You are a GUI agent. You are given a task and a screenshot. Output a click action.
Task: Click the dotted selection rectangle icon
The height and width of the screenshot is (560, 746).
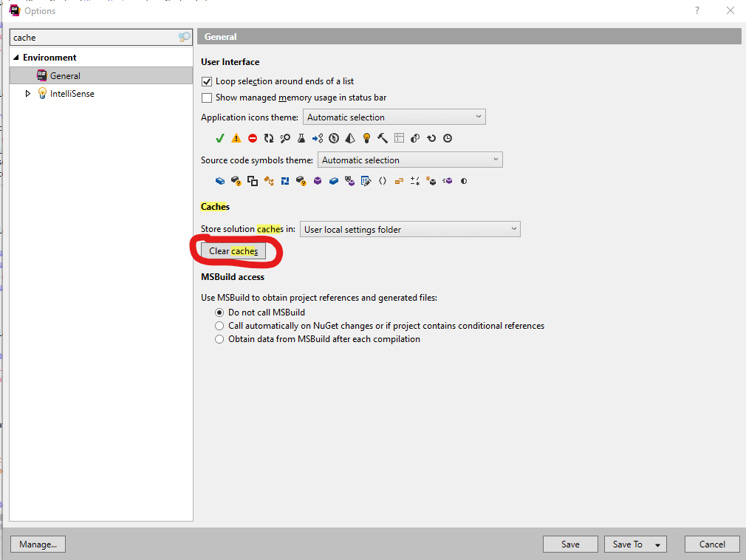coord(399,138)
